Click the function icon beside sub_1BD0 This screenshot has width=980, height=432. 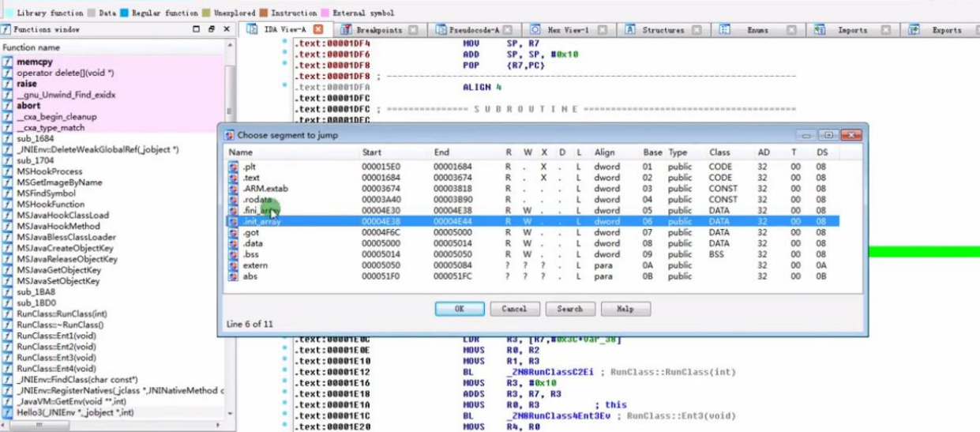[x=7, y=302]
